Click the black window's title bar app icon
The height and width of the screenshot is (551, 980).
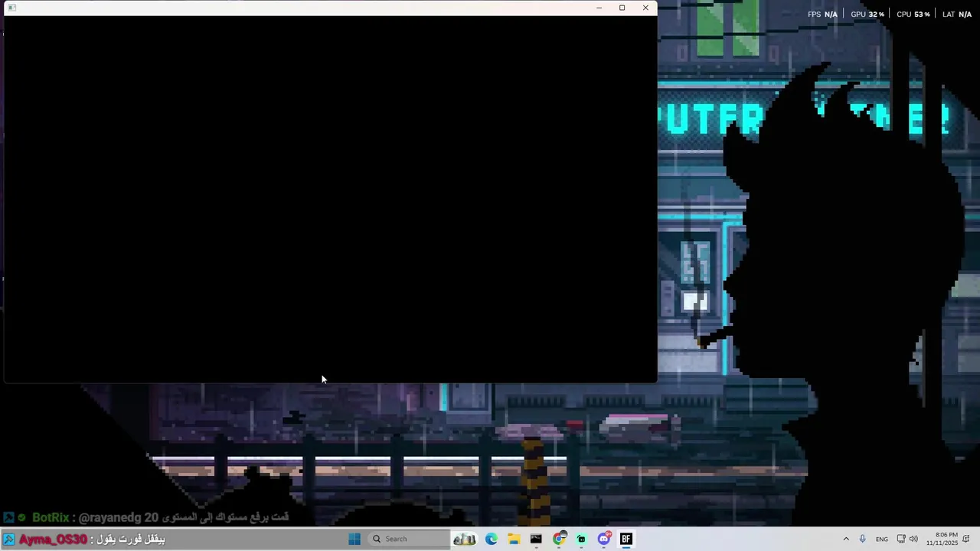pyautogui.click(x=11, y=8)
